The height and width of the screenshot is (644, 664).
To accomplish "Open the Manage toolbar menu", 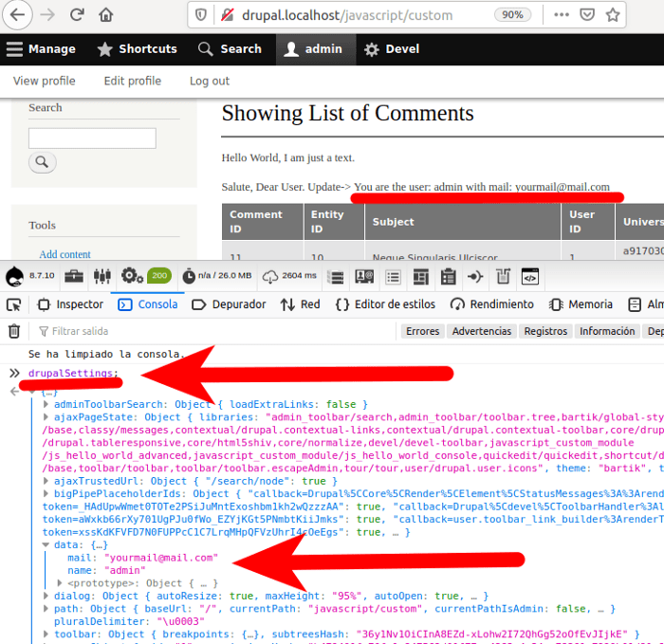I will [x=41, y=49].
